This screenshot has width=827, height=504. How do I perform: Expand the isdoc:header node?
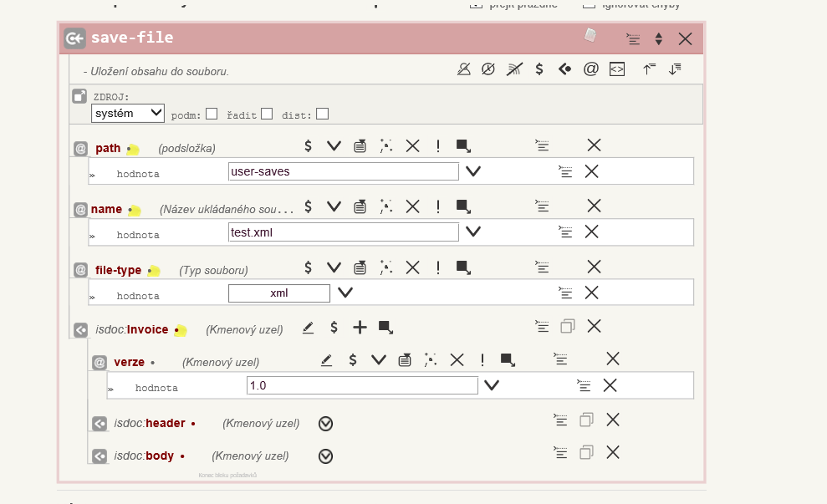(326, 424)
